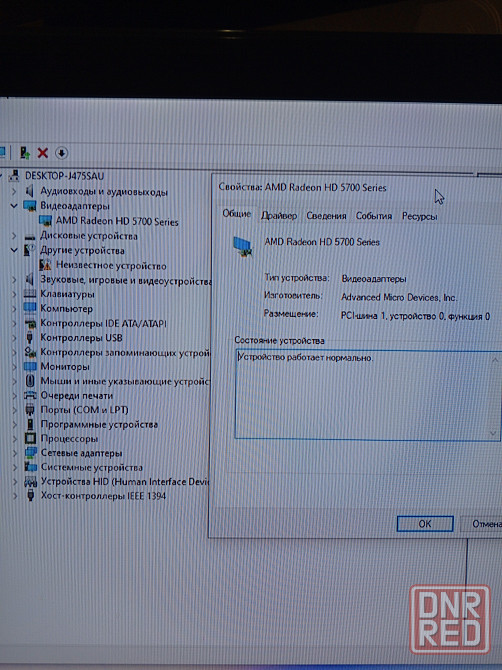Click the Видеоадаптеры category icon
Image resolution: width=502 pixels, height=670 pixels.
pyautogui.click(x=29, y=206)
